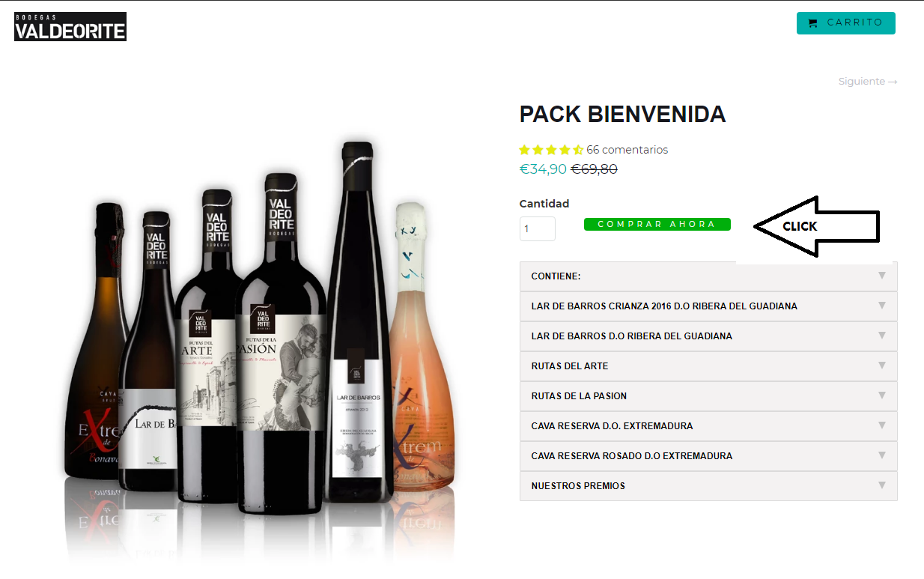Click the triangle icon on Nuestros Premios row
Viewport: 924px width, 579px height.
[x=882, y=485]
